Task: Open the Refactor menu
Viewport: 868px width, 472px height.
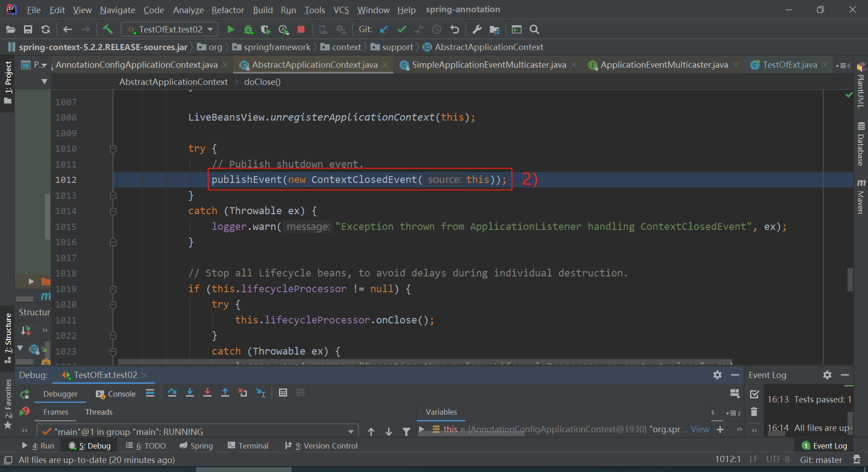Action: click(227, 10)
